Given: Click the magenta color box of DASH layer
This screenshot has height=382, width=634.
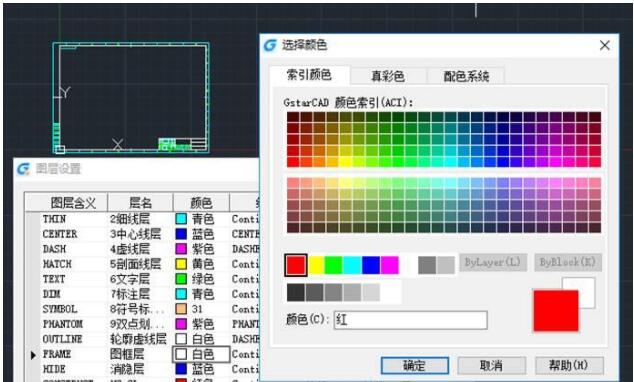Looking at the screenshot, I should click(181, 249).
